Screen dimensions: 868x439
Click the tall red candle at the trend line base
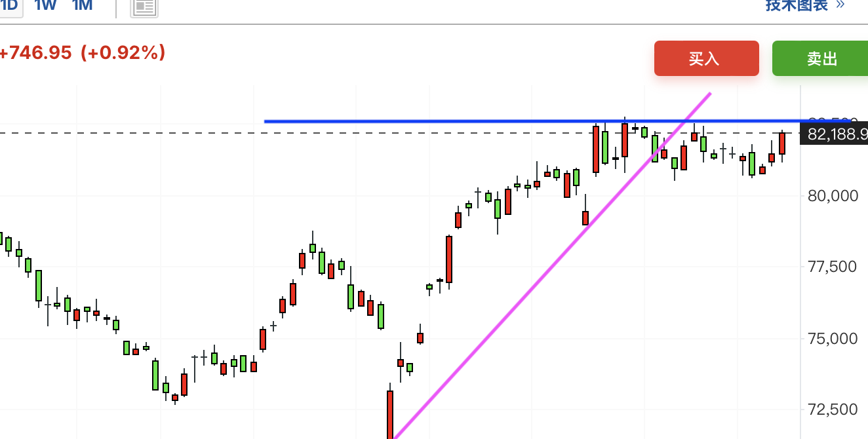[390, 414]
